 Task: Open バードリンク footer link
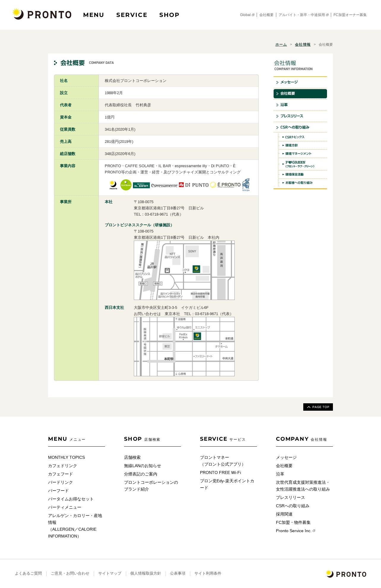(60, 482)
